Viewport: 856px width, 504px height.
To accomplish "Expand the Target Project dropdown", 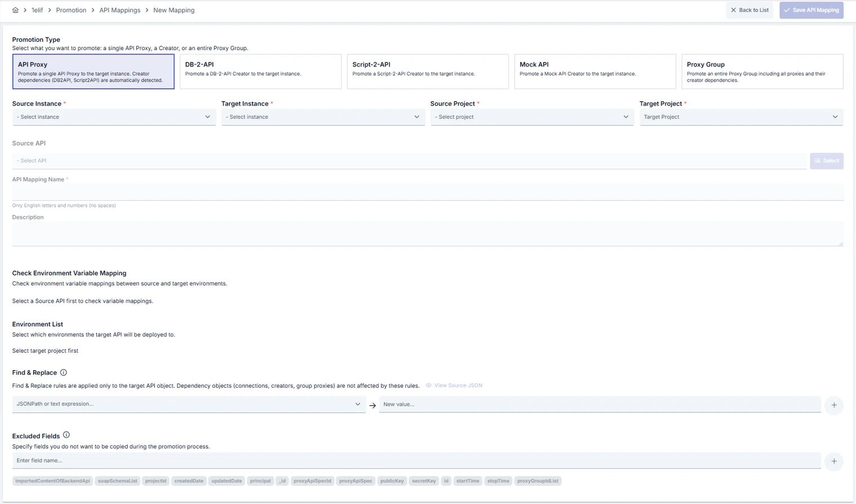I will pyautogui.click(x=741, y=117).
